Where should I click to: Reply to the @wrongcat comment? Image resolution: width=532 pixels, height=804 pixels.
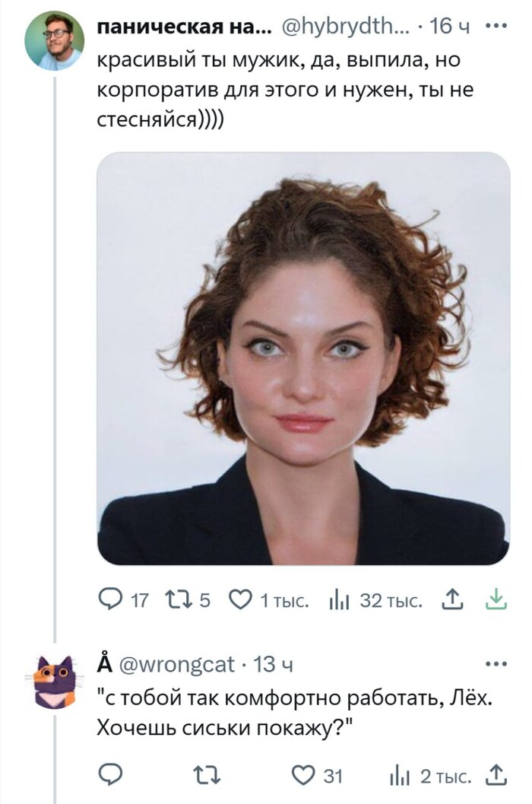pos(111,775)
